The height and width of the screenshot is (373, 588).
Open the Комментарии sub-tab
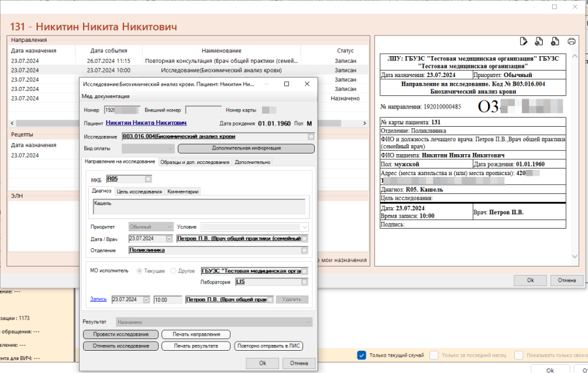[183, 191]
